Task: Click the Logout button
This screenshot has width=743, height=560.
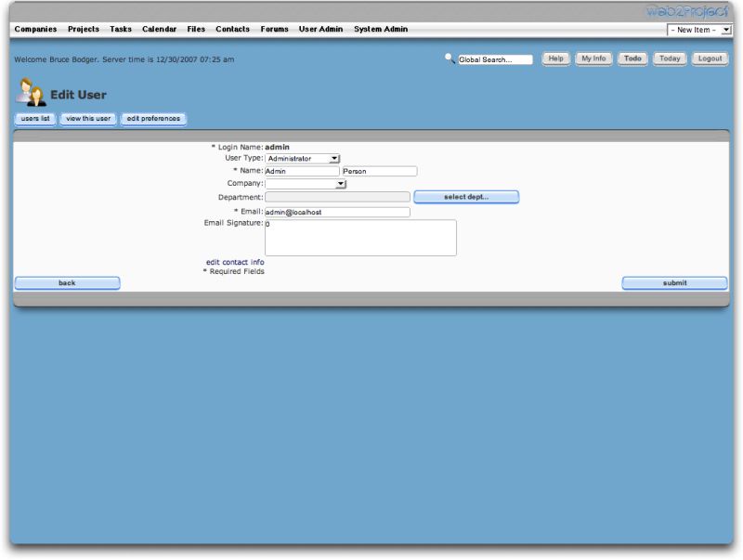Action: tap(710, 58)
